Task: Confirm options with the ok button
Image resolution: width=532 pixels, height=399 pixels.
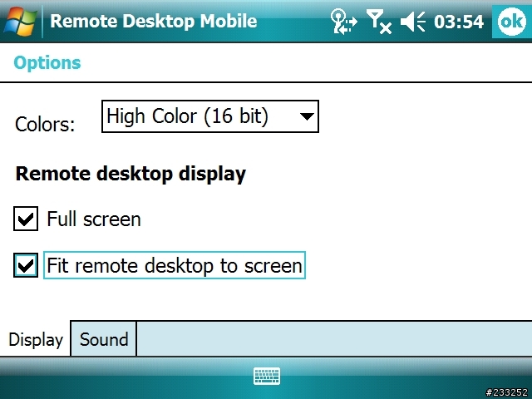Action: click(x=512, y=22)
